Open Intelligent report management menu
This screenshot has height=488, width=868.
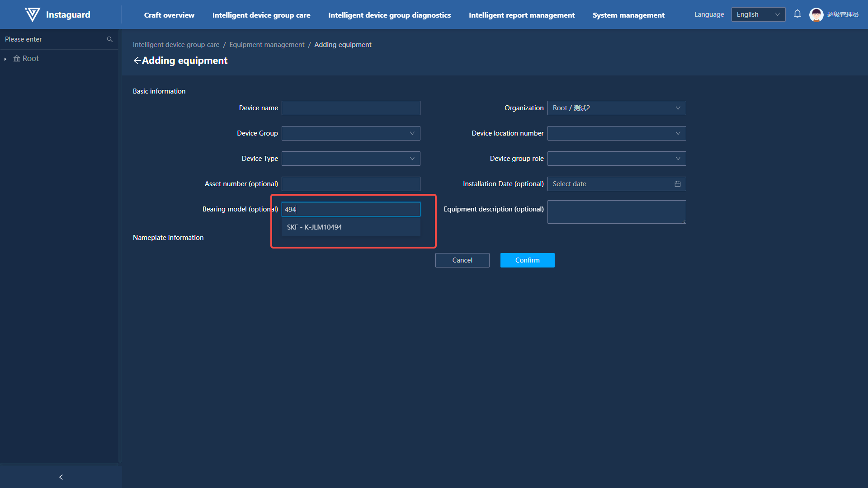tap(522, 15)
